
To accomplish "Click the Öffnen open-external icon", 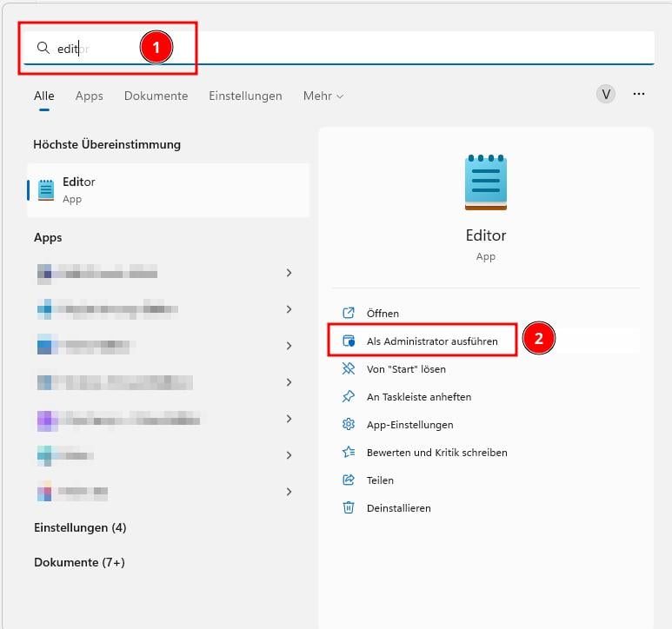I will click(349, 313).
